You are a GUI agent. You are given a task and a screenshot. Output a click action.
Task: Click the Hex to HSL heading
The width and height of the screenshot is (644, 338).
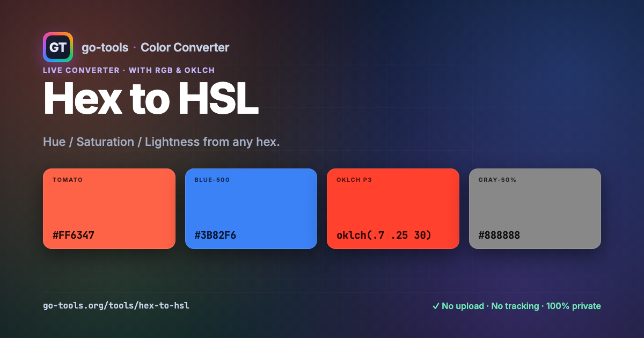click(x=151, y=99)
